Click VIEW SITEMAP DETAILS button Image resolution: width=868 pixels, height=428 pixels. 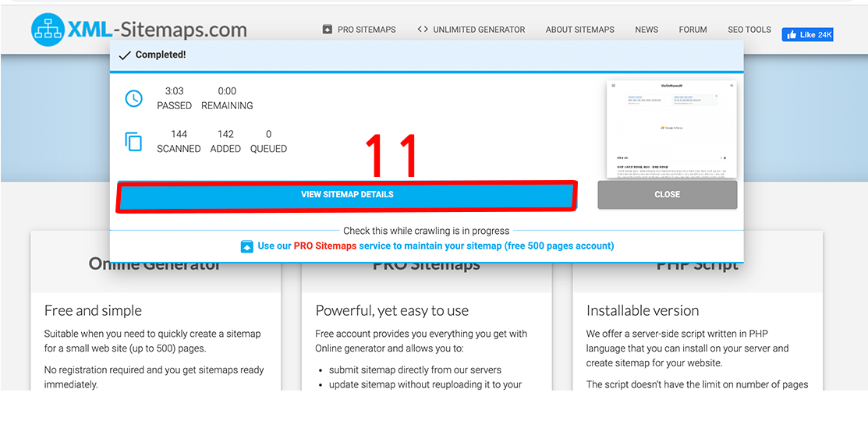[347, 195]
